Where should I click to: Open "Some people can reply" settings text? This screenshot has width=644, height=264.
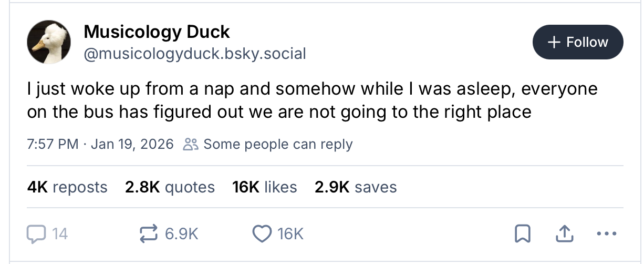tap(277, 144)
